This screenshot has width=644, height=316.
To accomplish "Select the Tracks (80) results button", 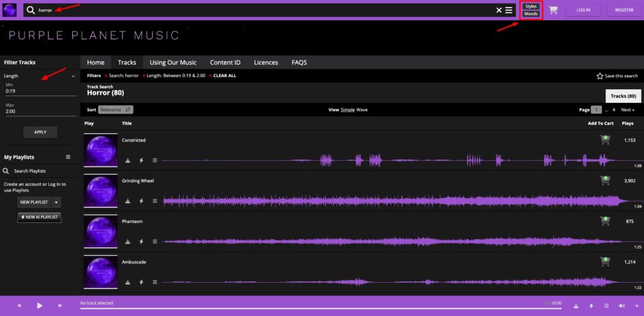I will pos(623,96).
